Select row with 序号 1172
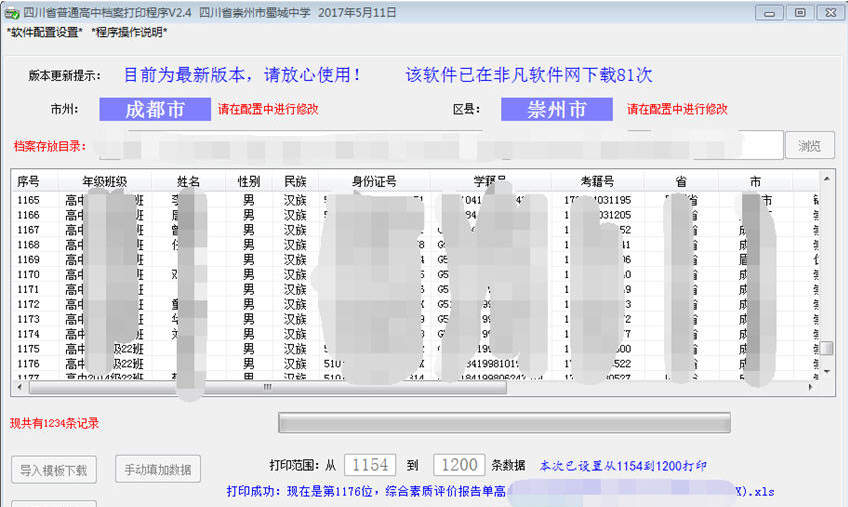The image size is (848, 507). click(415, 304)
